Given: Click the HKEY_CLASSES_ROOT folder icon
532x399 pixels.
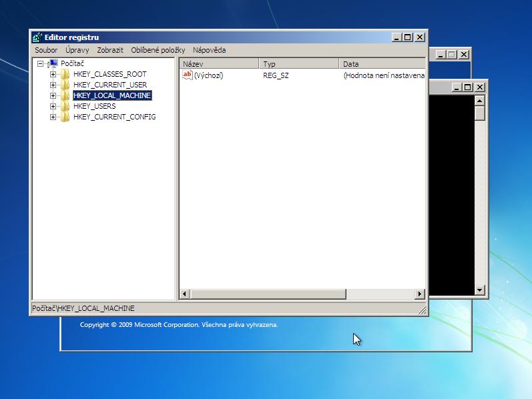Looking at the screenshot, I should 65,74.
